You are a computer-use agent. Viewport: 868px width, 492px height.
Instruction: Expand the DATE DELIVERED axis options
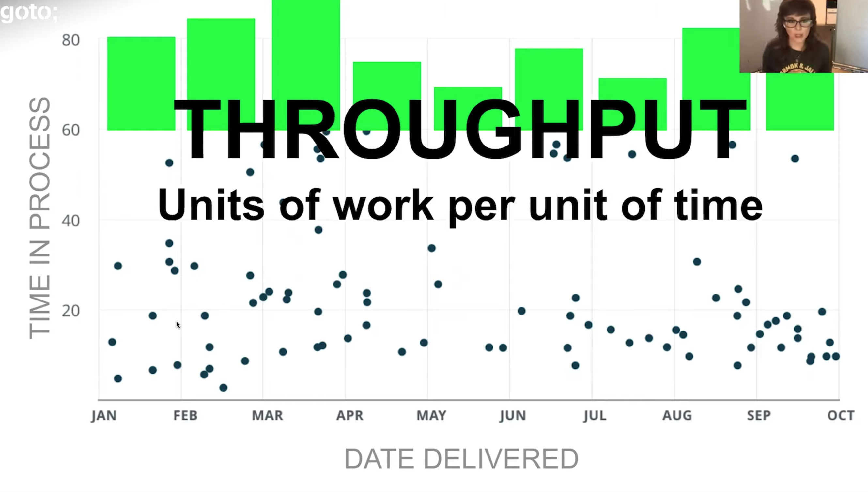click(x=462, y=459)
